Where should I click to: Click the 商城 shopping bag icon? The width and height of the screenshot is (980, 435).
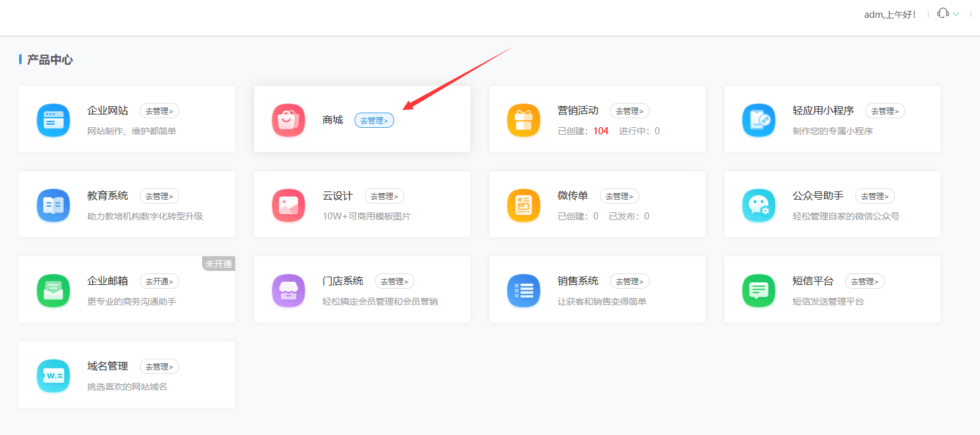point(289,120)
